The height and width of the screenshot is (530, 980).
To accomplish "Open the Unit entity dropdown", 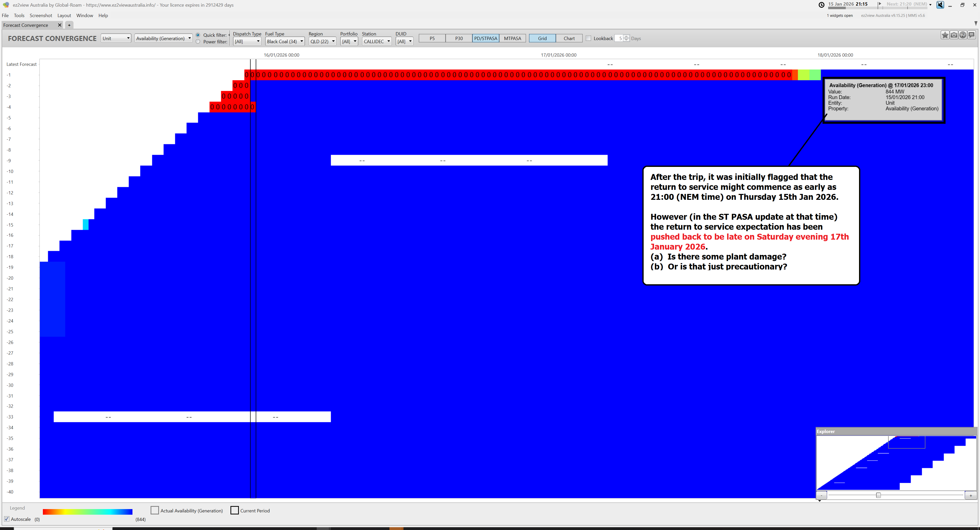I will [x=116, y=39].
